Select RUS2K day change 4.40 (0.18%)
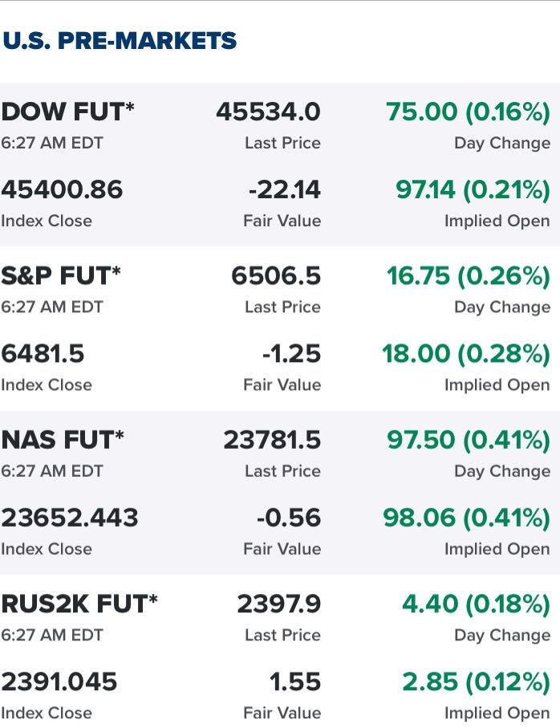The image size is (560, 728). click(475, 604)
